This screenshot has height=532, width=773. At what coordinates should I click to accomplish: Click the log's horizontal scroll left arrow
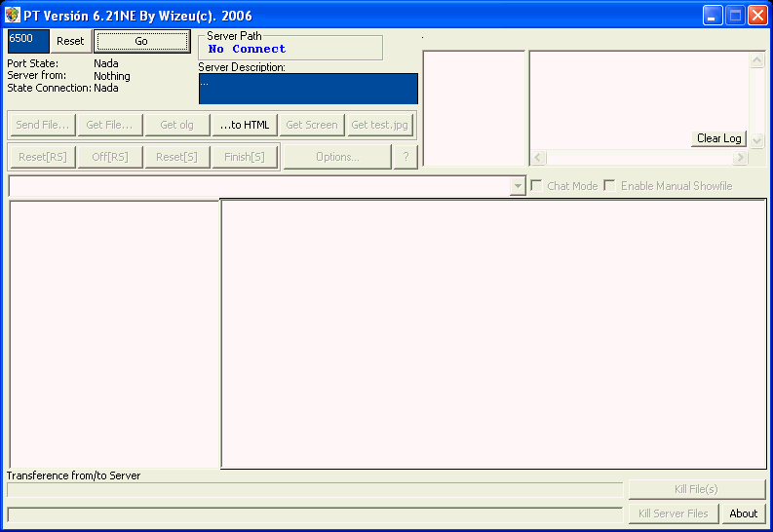(539, 157)
